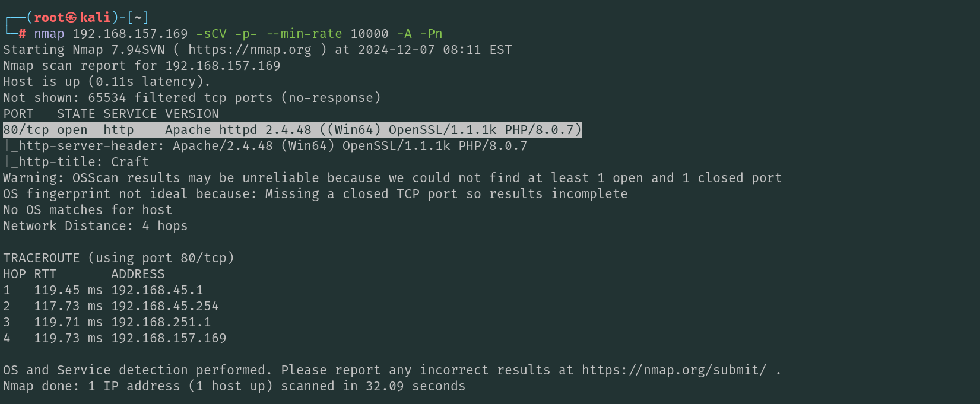This screenshot has width=980, height=404.
Task: Click the "nmap" command word after the prompt
Action: tap(49, 34)
